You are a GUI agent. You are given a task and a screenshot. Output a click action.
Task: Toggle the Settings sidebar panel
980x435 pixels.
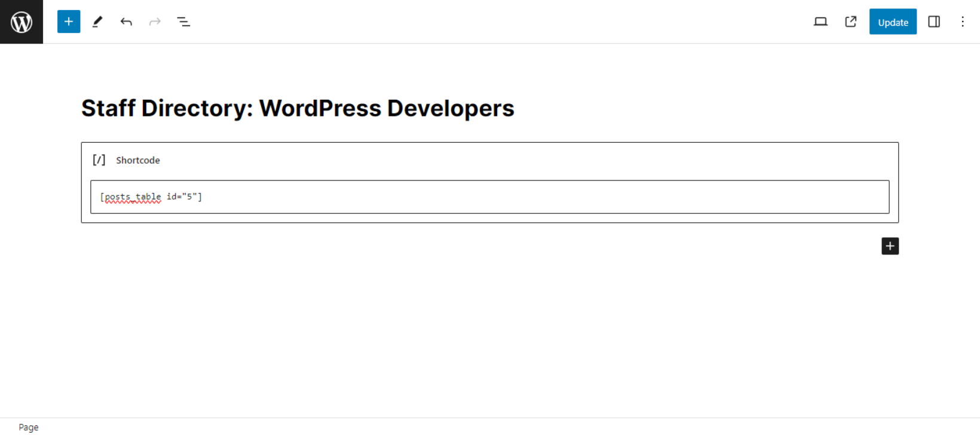(x=934, y=22)
